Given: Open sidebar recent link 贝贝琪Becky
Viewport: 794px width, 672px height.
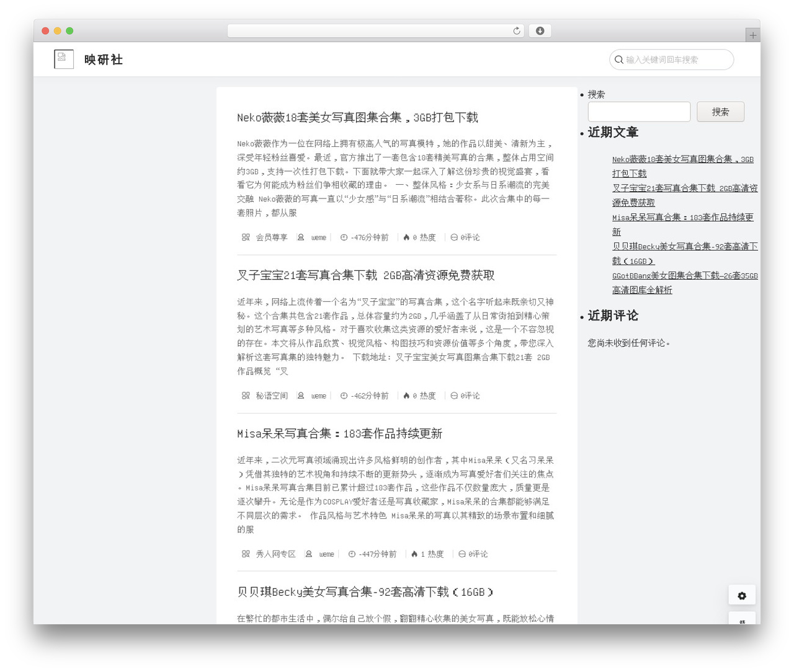Looking at the screenshot, I should pos(685,254).
